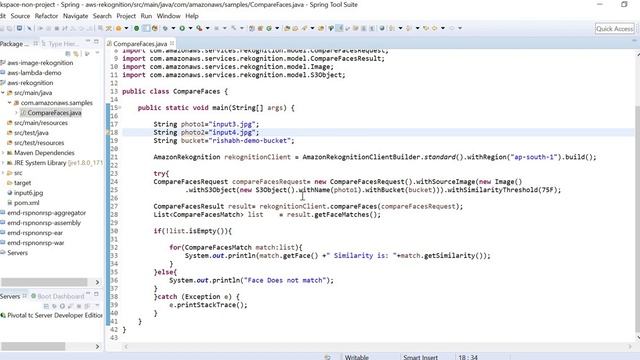Collapse main method fold at line 15

tap(120, 108)
